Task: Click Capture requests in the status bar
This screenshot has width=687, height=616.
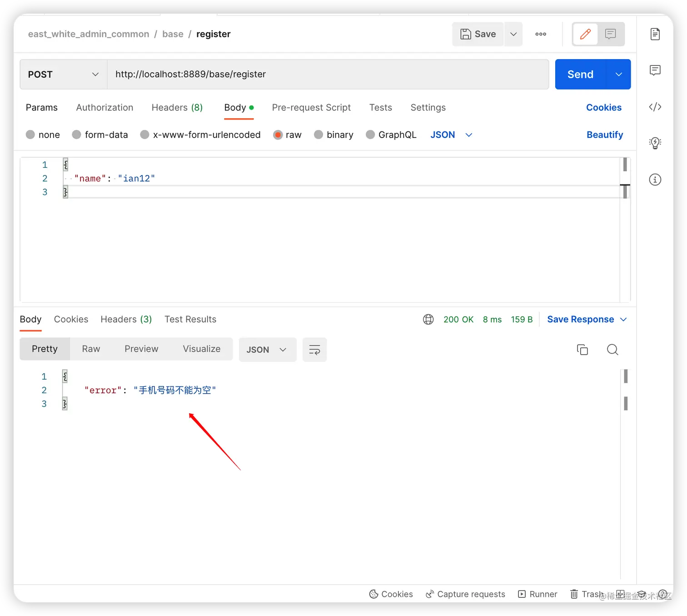Action: 465,594
